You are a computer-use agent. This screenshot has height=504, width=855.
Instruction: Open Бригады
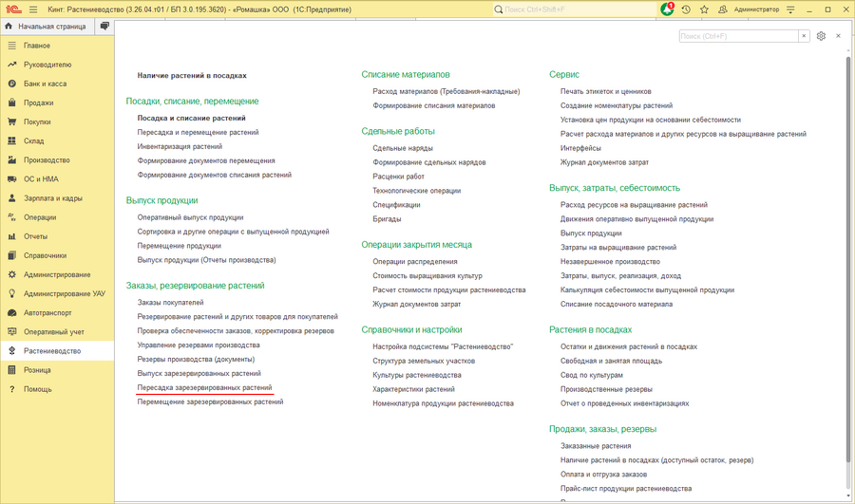(x=388, y=219)
